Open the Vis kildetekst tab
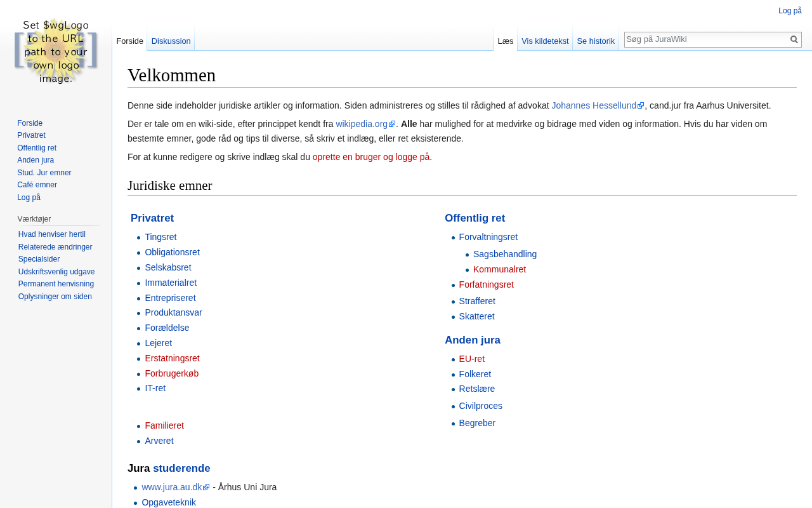812x508 pixels. [x=545, y=41]
